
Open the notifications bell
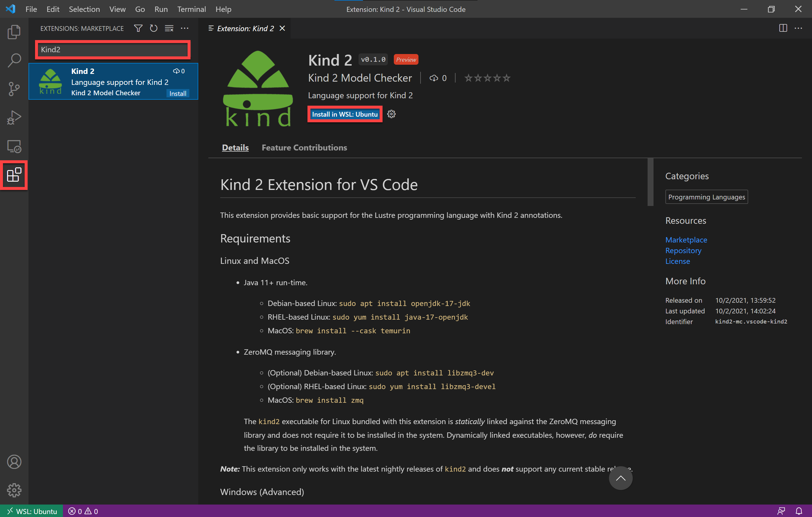coord(799,511)
